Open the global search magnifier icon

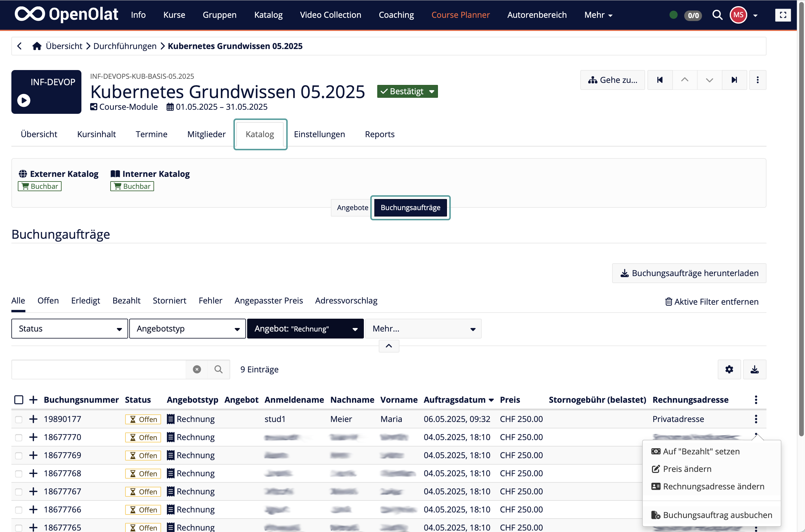717,15
